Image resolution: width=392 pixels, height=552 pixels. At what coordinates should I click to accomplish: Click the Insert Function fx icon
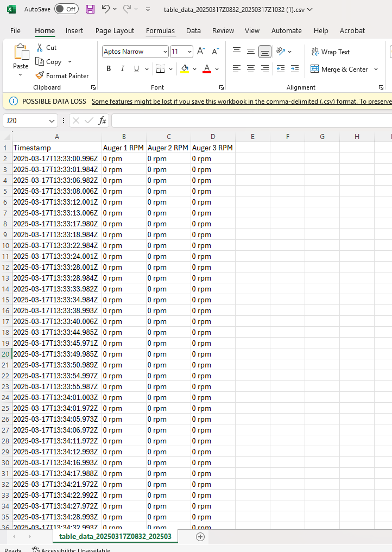[102, 120]
